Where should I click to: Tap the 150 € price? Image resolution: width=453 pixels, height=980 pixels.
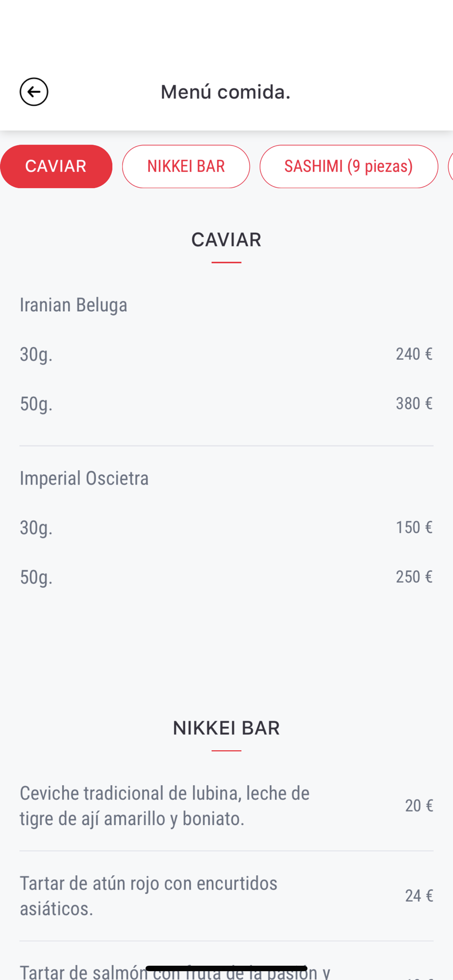414,527
